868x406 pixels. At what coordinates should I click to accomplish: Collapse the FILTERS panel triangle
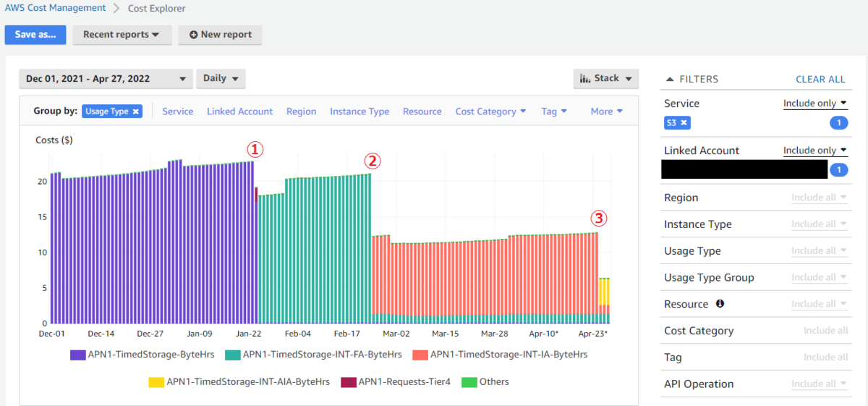tap(669, 79)
